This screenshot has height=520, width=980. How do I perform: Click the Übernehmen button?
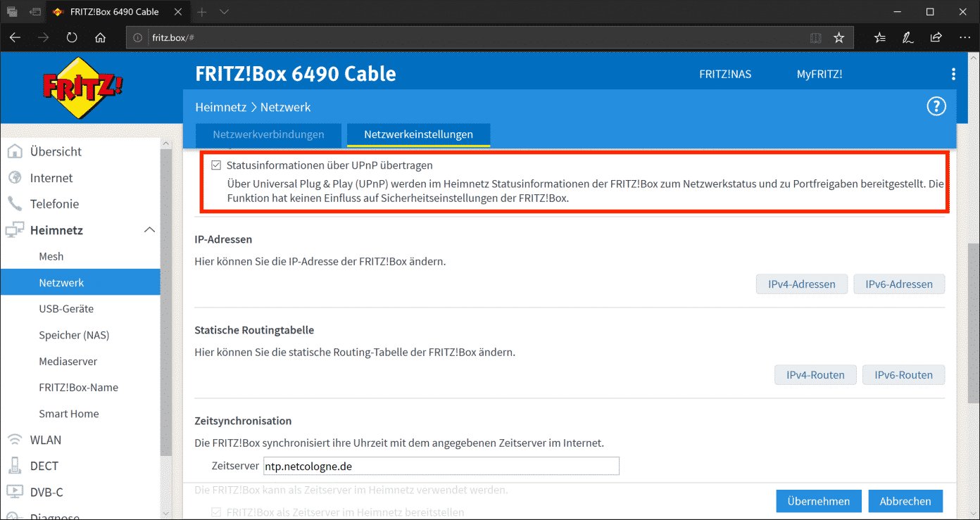[818, 501]
